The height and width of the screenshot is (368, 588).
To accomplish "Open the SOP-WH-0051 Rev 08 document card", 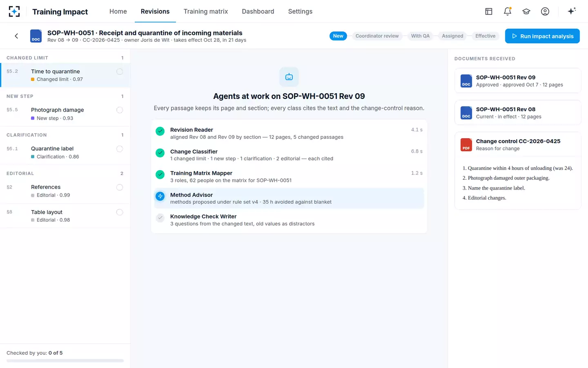I will [x=518, y=112].
